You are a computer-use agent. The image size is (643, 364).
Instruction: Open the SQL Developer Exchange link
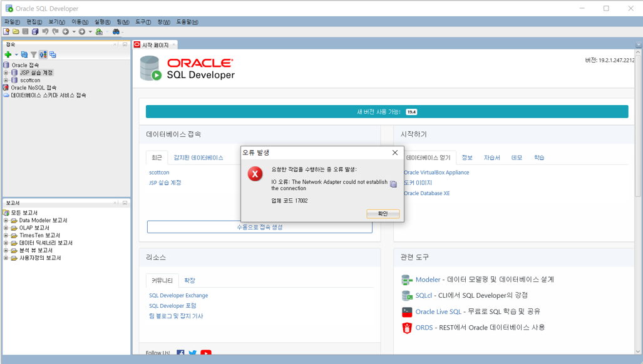[178, 295]
